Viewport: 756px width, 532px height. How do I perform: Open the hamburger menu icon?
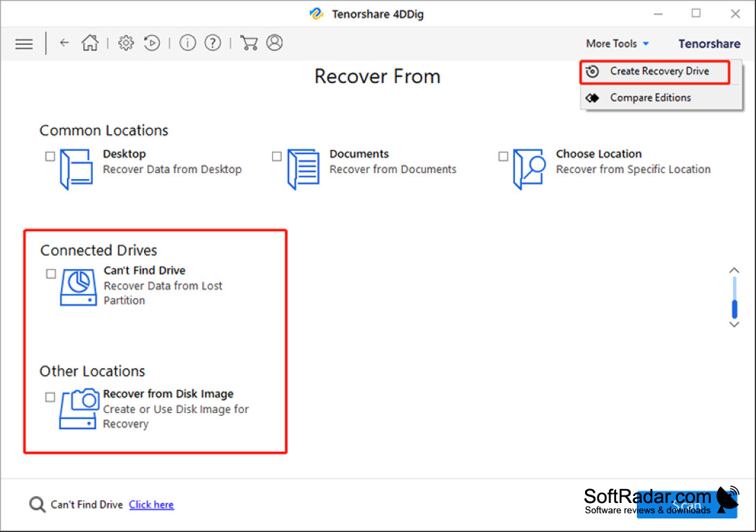[x=24, y=44]
